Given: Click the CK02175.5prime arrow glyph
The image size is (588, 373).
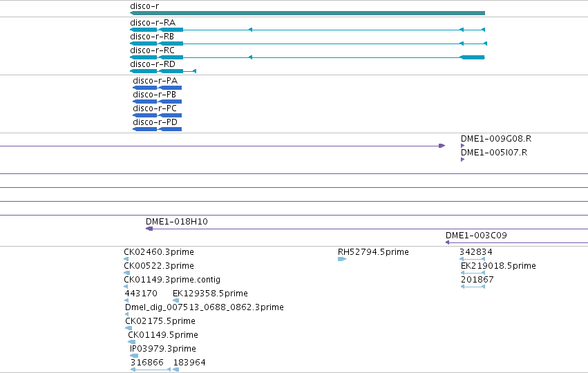Looking at the screenshot, I should click(x=129, y=328).
